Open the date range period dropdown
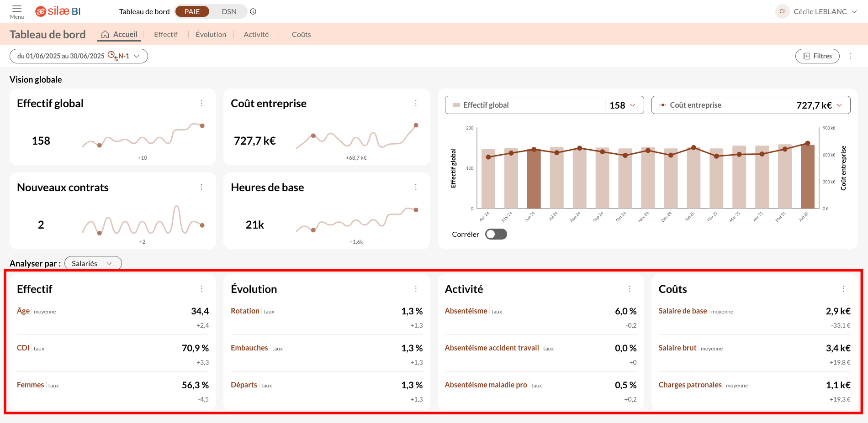This screenshot has height=423, width=868. point(79,56)
